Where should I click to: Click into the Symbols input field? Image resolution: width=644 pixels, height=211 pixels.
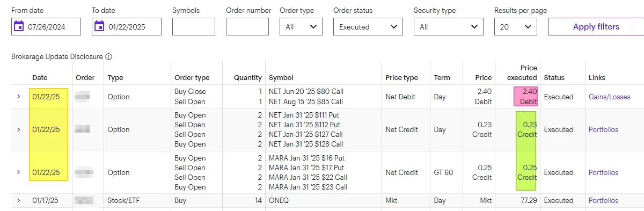tap(194, 27)
